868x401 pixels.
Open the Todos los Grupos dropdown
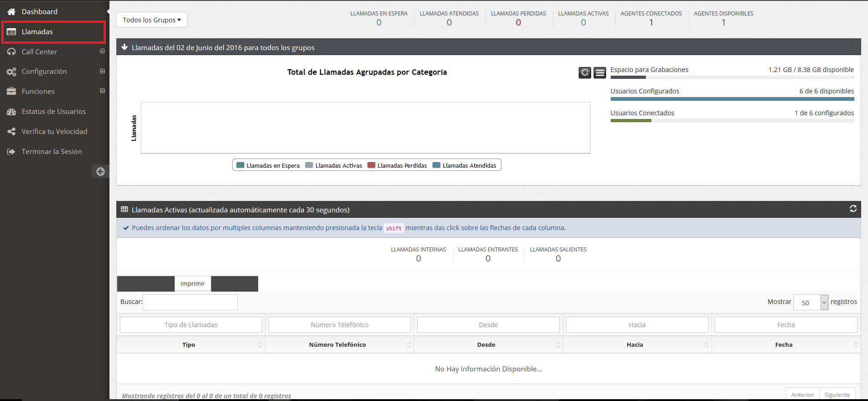[x=152, y=20]
